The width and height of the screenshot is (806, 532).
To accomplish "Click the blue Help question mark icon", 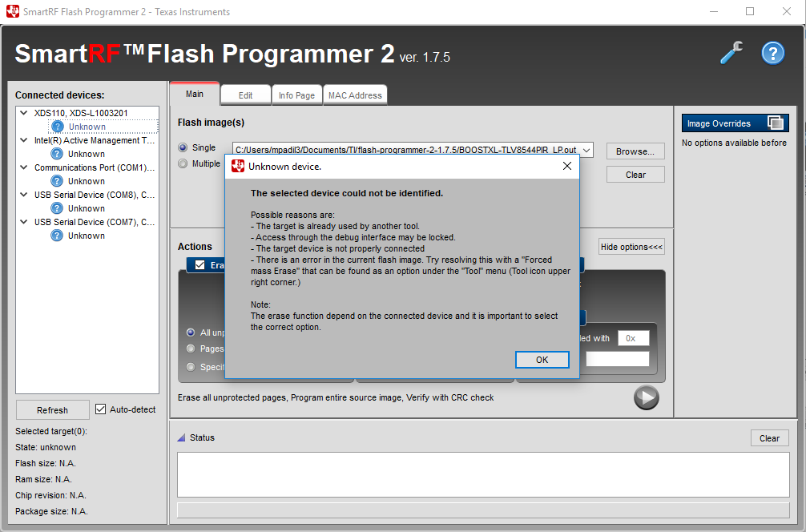I will 772,52.
